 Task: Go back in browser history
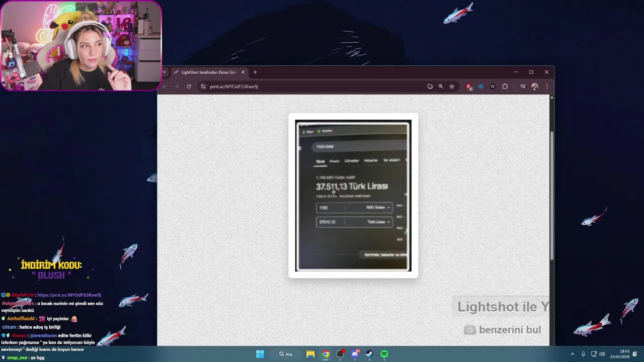point(165,86)
